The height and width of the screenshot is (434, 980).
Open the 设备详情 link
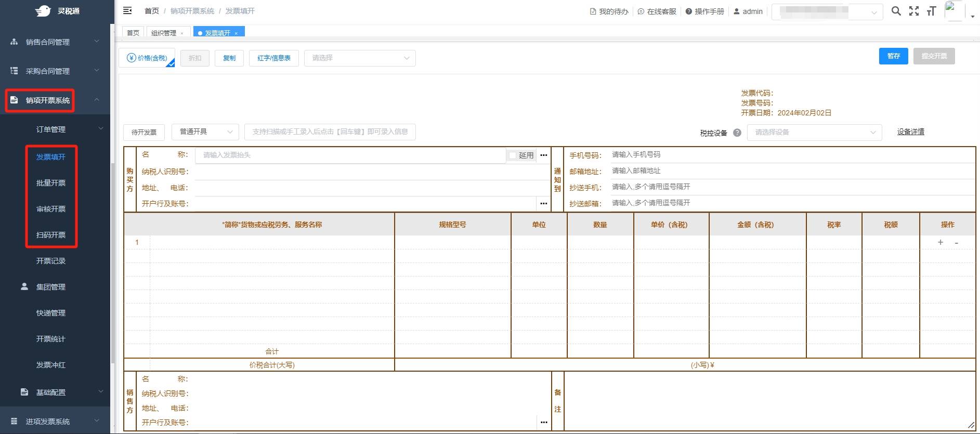point(910,132)
